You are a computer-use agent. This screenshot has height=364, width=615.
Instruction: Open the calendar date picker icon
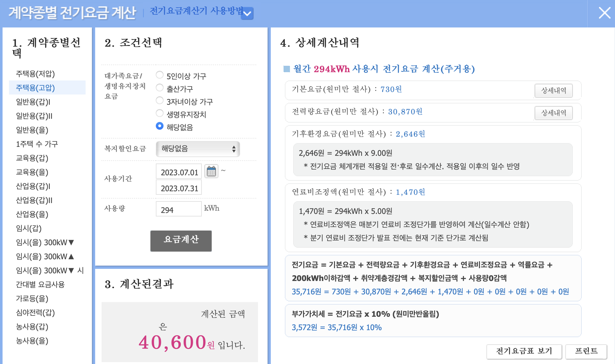pyautogui.click(x=211, y=171)
